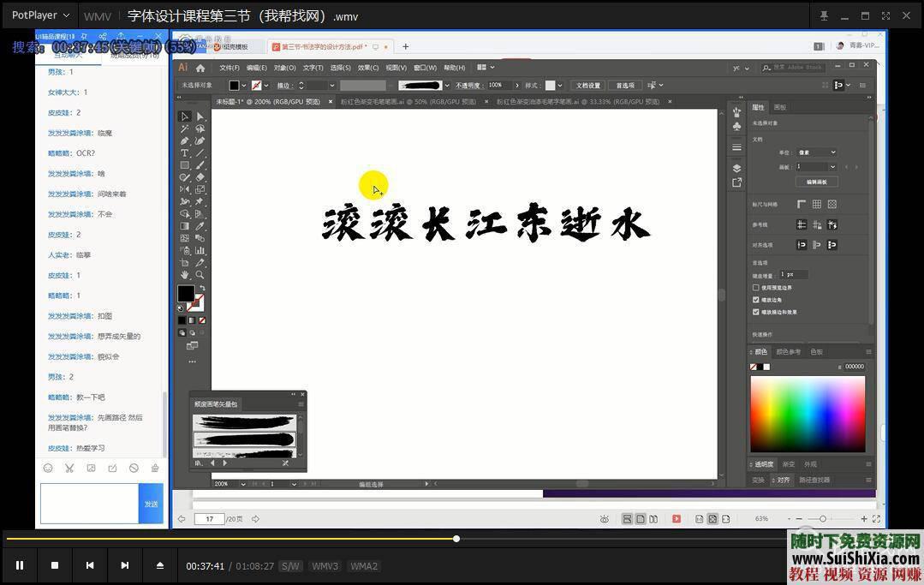
Task: Enable the 使用预览边界 checkbox
Action: [755, 288]
